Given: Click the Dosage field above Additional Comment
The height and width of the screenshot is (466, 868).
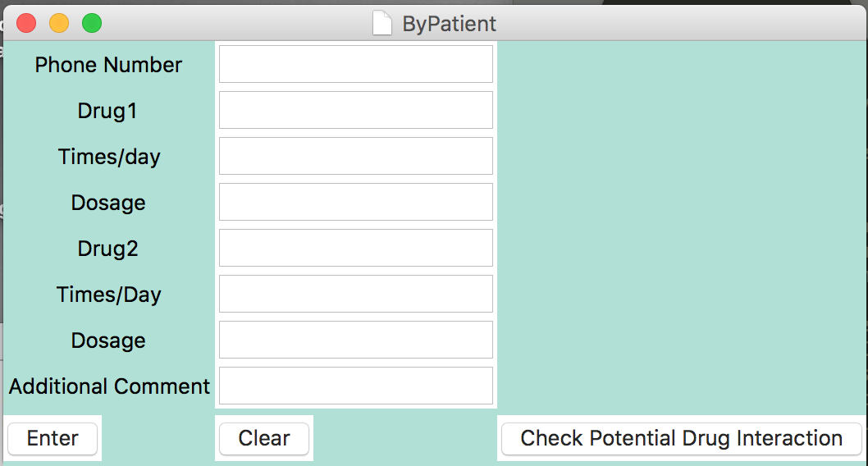Looking at the screenshot, I should coord(356,340).
